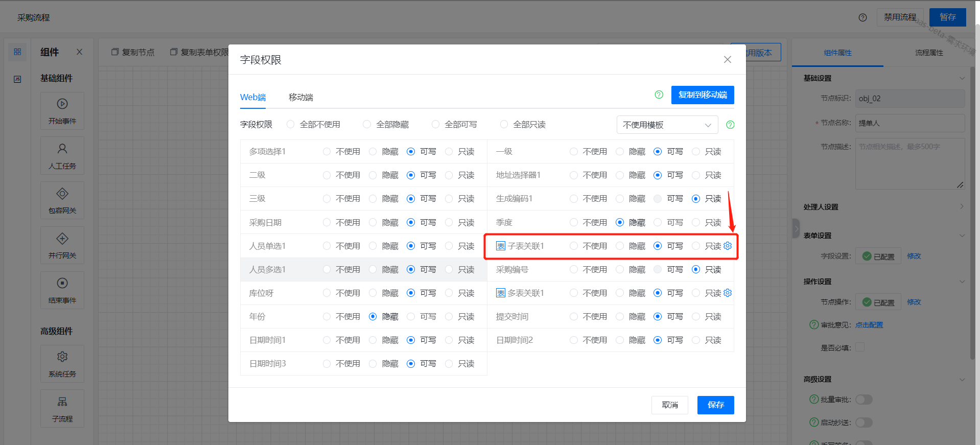Collapse the 高级设置 section

pos(962,379)
